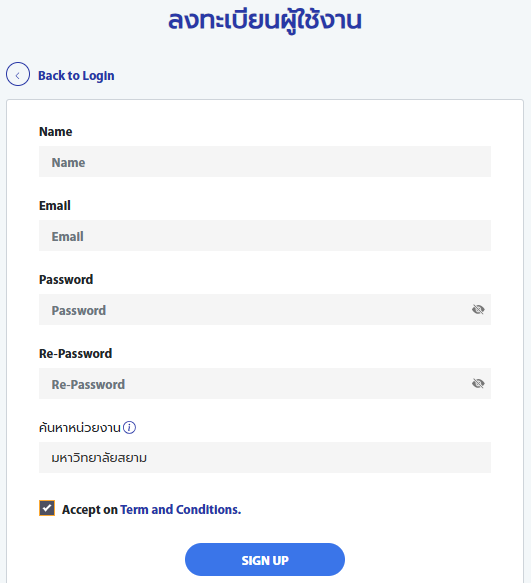Open the Back to Login link
Viewport: 531px width, 583px height.
(76, 75)
